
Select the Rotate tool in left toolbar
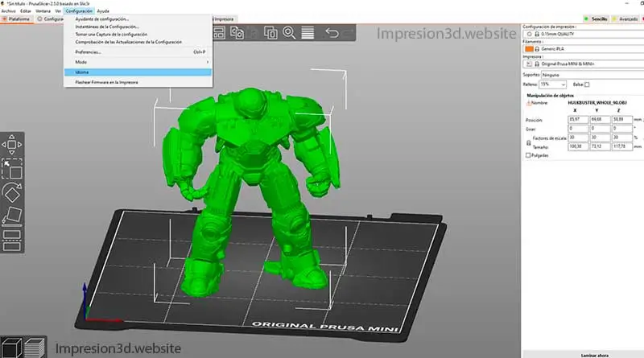pyautogui.click(x=12, y=192)
